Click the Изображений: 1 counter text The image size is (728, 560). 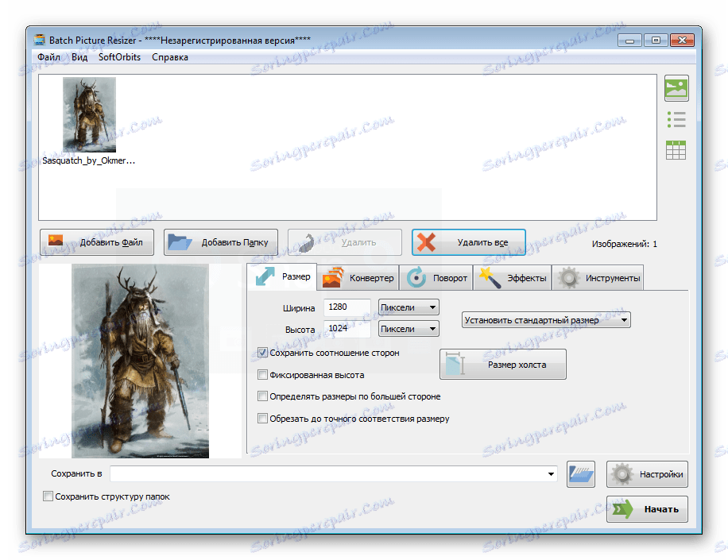625,244
